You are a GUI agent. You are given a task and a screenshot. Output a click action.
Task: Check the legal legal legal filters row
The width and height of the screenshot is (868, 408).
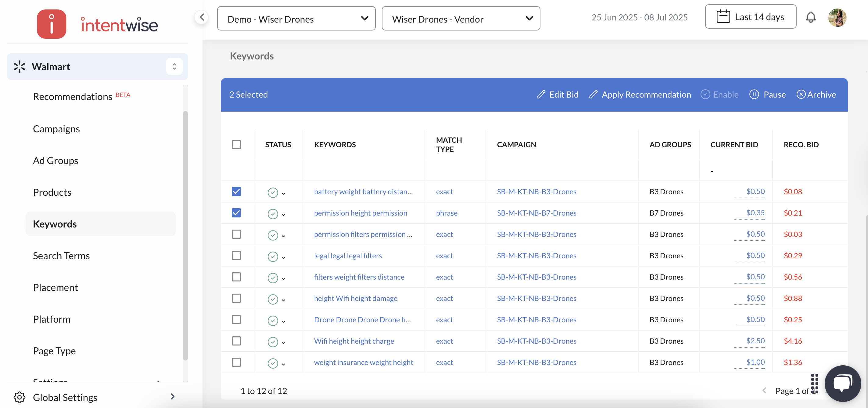point(236,255)
